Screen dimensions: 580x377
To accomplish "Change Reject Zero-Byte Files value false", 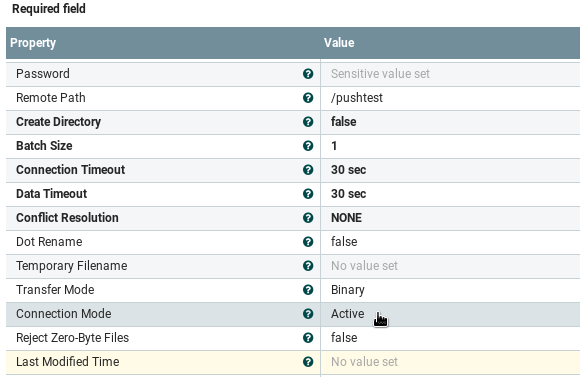I will click(450, 338).
